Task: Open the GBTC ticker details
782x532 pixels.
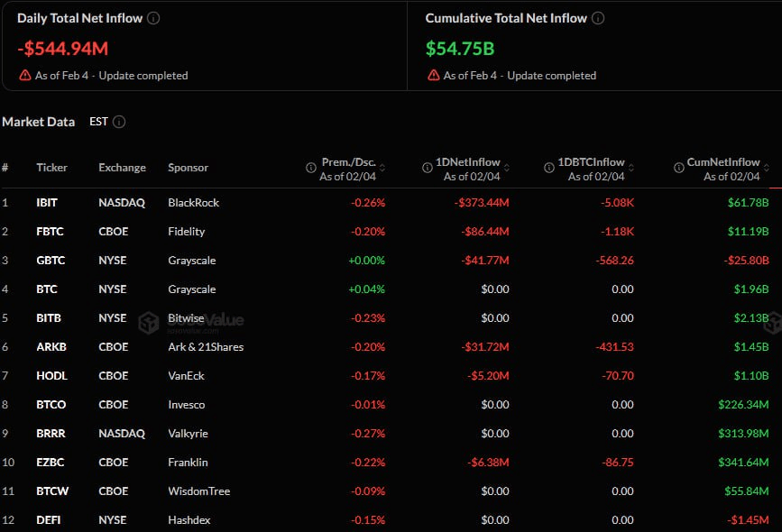Action: (51, 260)
